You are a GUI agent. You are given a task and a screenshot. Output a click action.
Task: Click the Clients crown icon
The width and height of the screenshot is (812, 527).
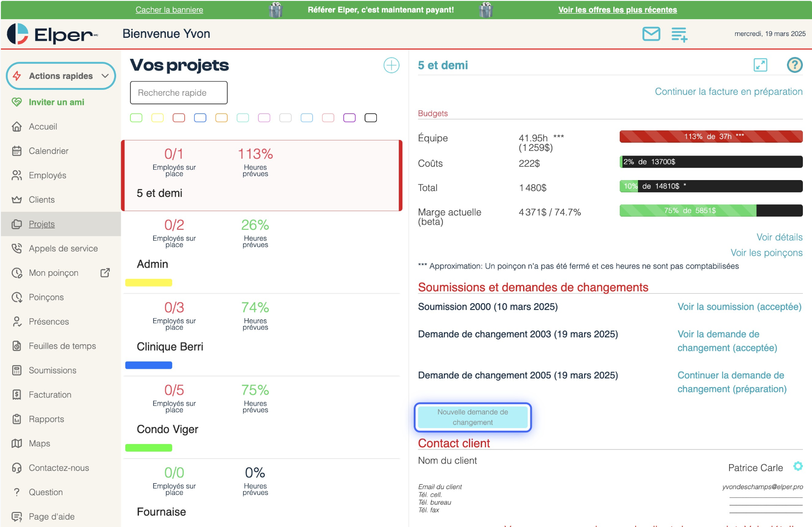(17, 200)
